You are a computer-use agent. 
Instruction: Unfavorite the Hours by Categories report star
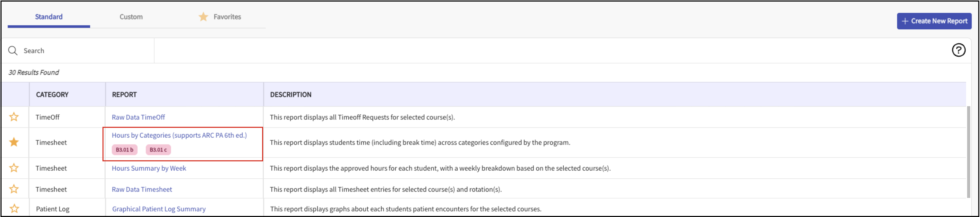tap(14, 142)
